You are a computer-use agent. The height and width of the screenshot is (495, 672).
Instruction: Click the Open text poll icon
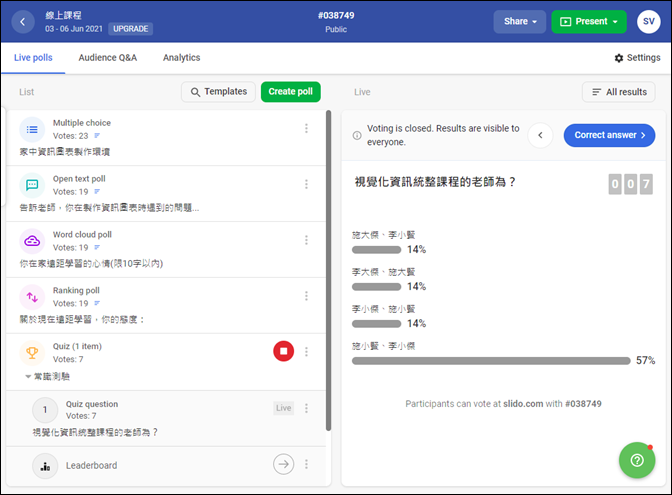point(32,185)
